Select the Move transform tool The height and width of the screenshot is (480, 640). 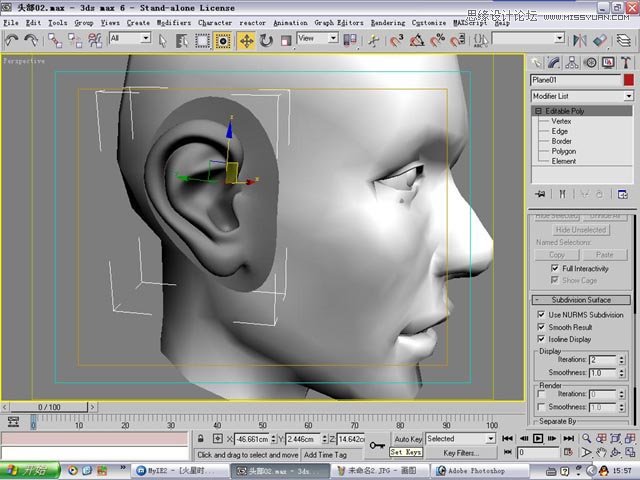(247, 41)
